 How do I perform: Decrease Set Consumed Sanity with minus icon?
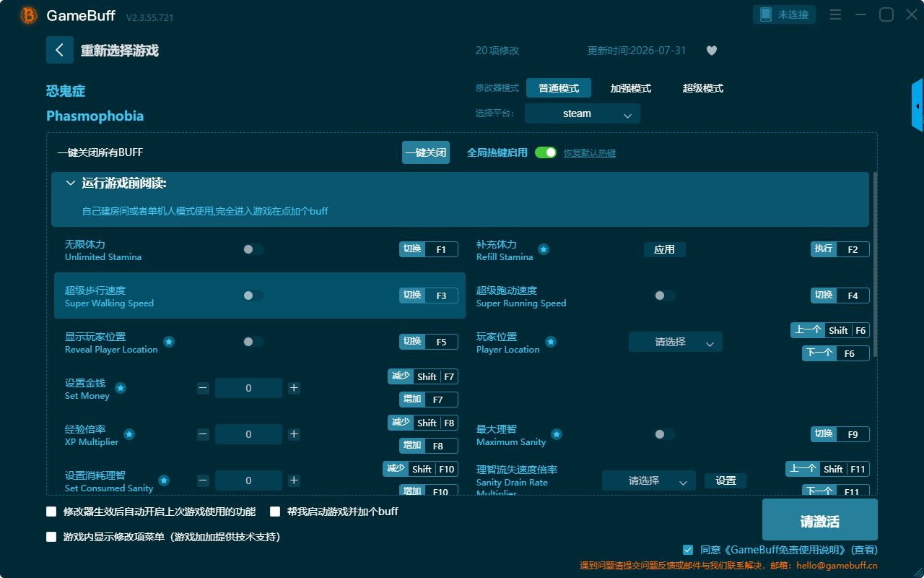pyautogui.click(x=203, y=480)
